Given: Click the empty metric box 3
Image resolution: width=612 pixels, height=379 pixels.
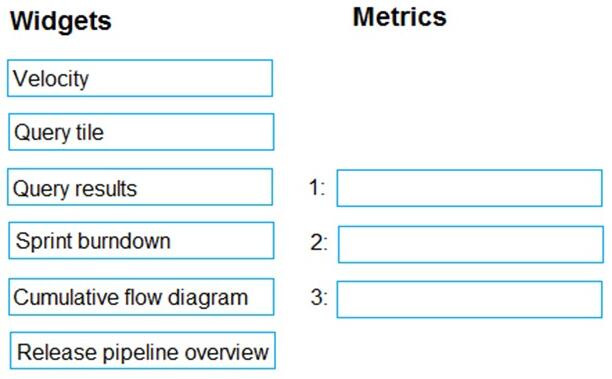Looking at the screenshot, I should 470,299.
